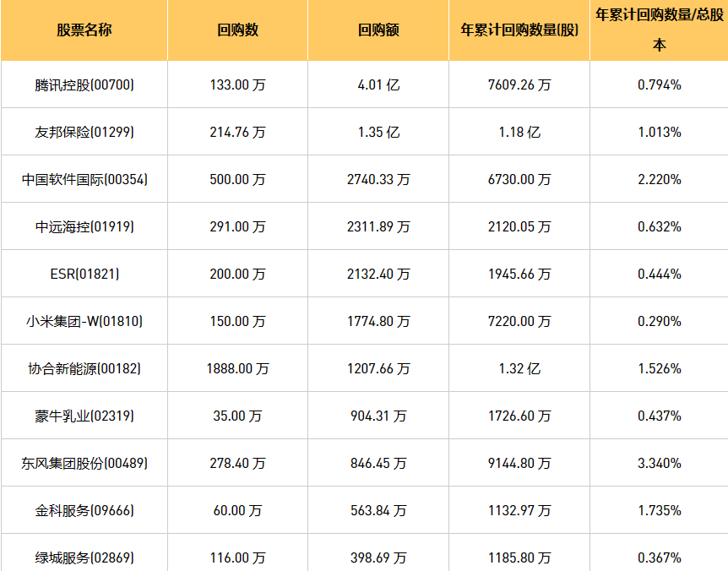Click the 0.290% ratio cell
The height and width of the screenshot is (571, 728).
[x=660, y=321]
